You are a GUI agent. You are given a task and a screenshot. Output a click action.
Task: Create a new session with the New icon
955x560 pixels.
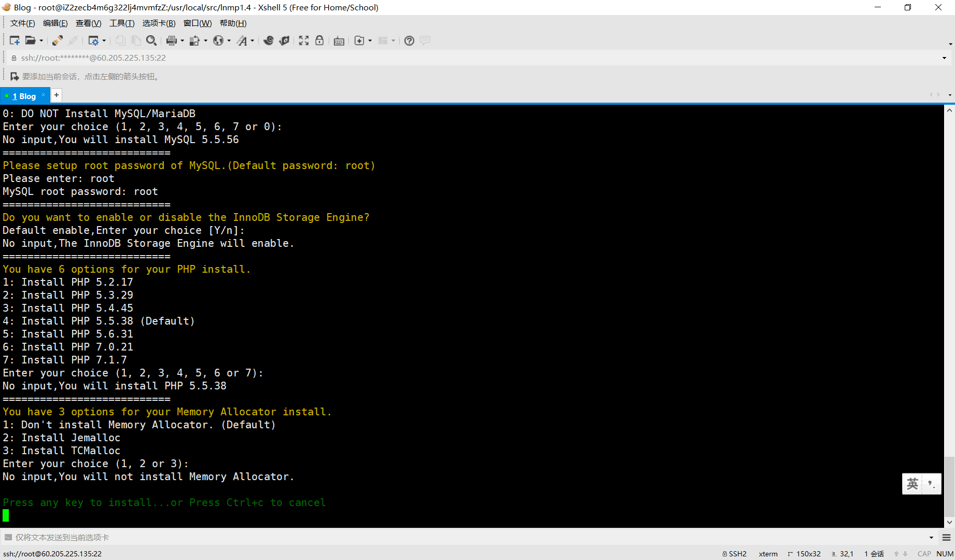15,40
